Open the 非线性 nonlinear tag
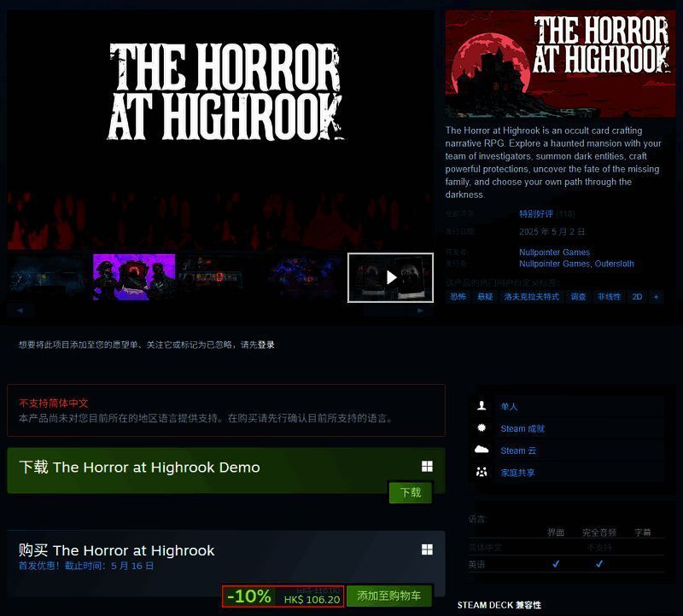683x616 pixels. click(609, 297)
